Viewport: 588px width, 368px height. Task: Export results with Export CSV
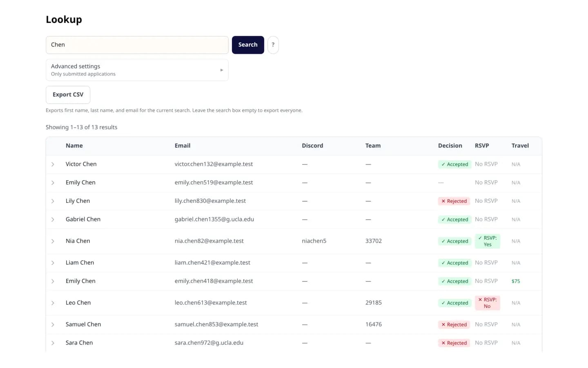point(68,94)
